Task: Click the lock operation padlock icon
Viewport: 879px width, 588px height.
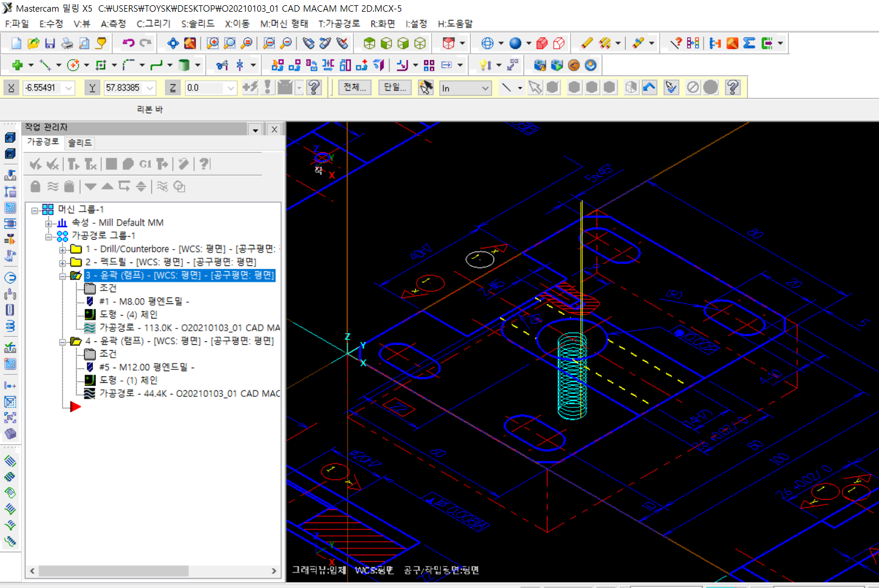Action: (36, 186)
